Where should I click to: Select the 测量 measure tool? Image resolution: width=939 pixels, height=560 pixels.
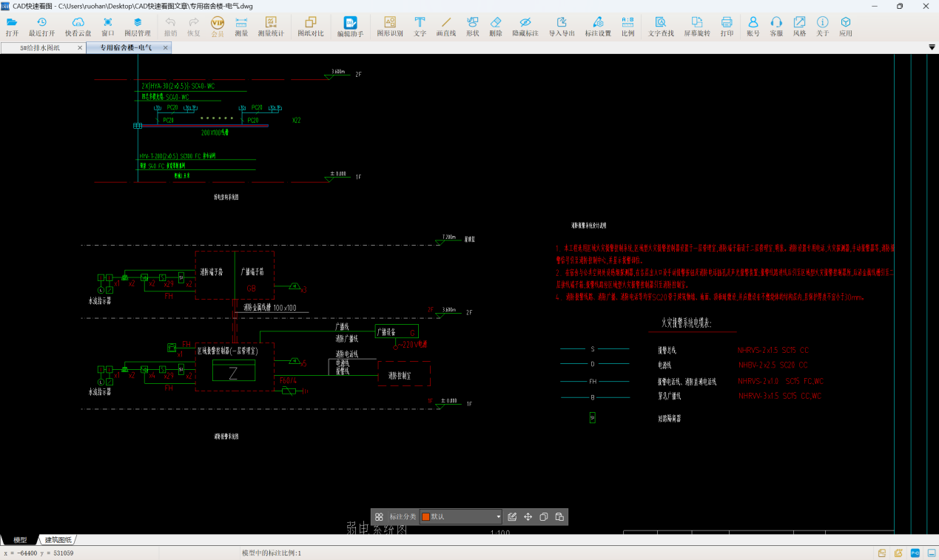(x=241, y=27)
